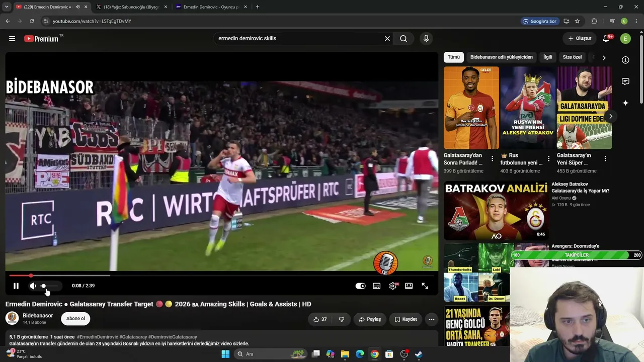Mute the YouTube tab audio indicator
This screenshot has width=644, height=362.
pyautogui.click(x=77, y=7)
